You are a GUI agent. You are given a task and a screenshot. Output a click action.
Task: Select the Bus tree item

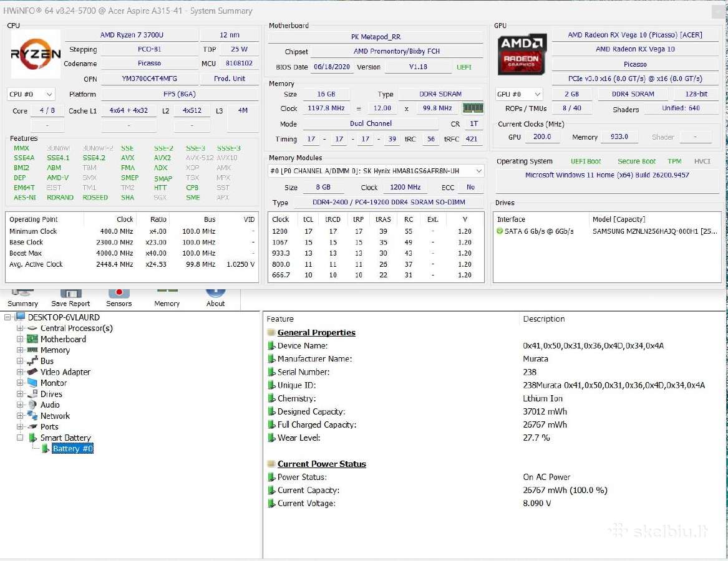pyautogui.click(x=47, y=361)
